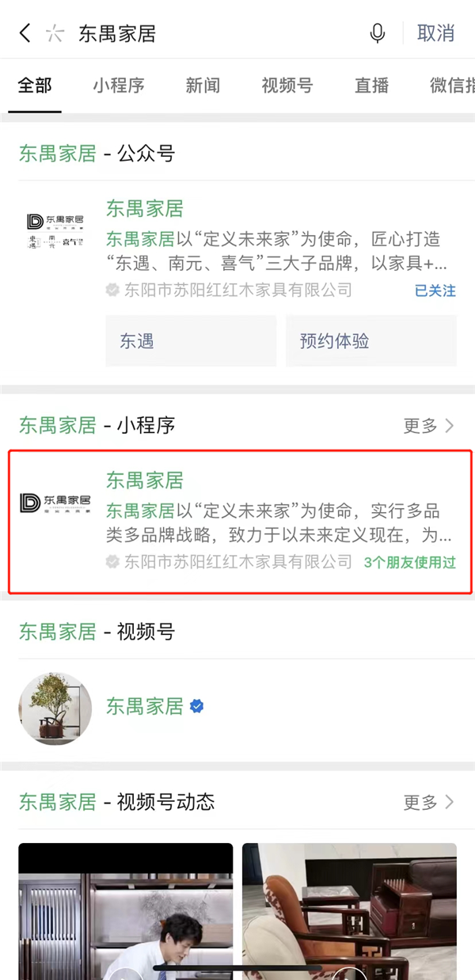The height and width of the screenshot is (980, 475).
Task: Open 东禺家居 mini program logo
Action: tap(55, 503)
